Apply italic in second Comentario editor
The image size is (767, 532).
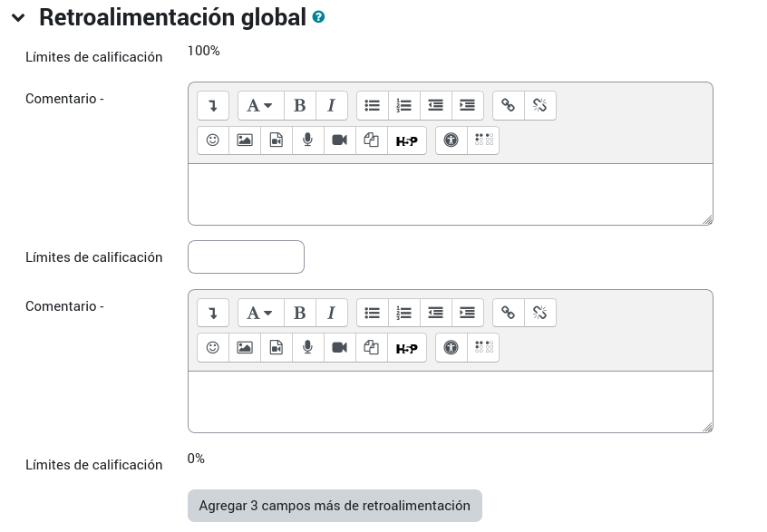pyautogui.click(x=332, y=313)
